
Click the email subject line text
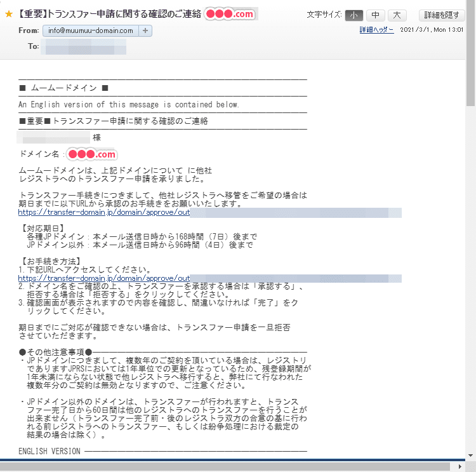[109, 14]
